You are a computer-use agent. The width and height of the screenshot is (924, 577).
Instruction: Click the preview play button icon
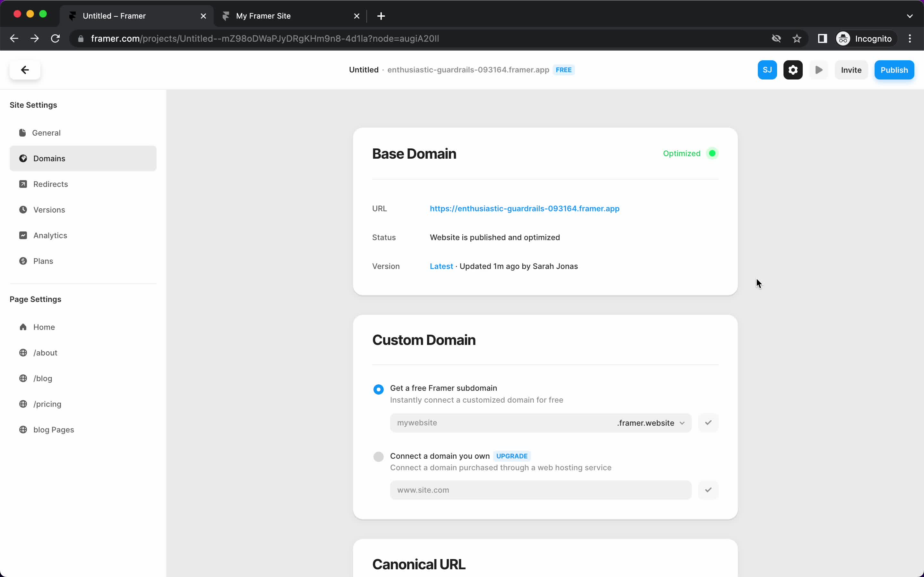pyautogui.click(x=819, y=70)
